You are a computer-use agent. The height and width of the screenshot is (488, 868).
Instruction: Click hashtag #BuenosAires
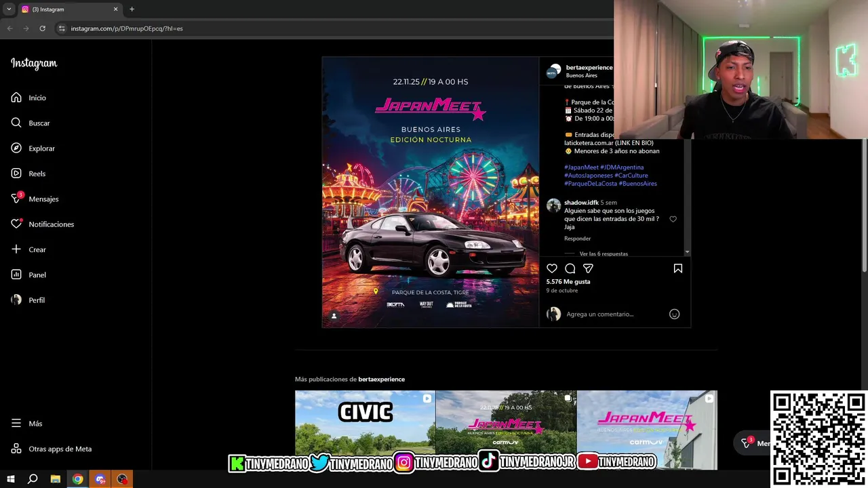coord(638,184)
